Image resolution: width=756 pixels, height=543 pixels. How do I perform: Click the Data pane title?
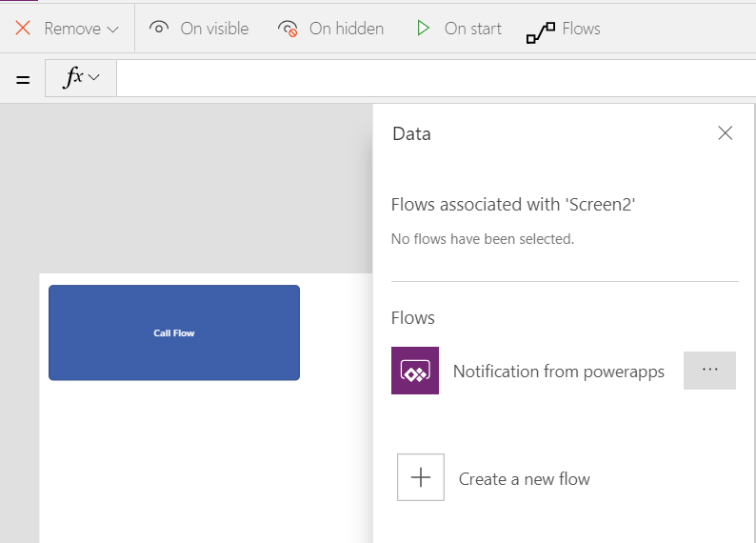click(411, 133)
